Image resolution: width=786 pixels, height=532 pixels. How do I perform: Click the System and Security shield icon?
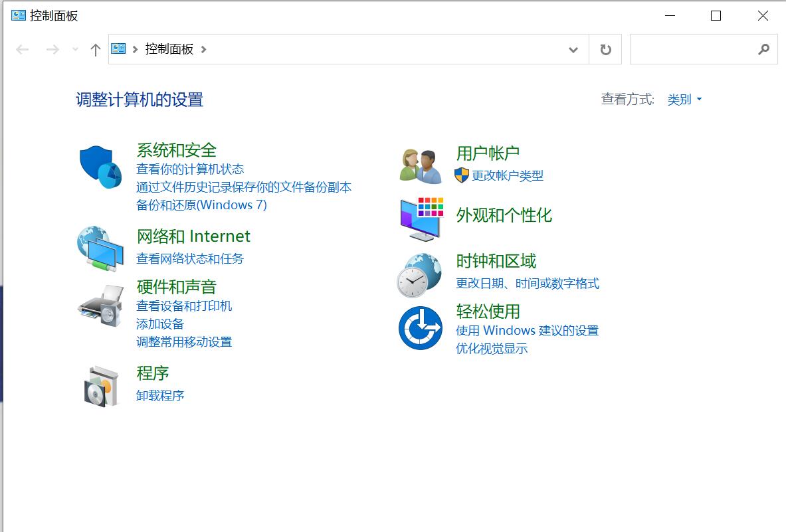tap(100, 167)
